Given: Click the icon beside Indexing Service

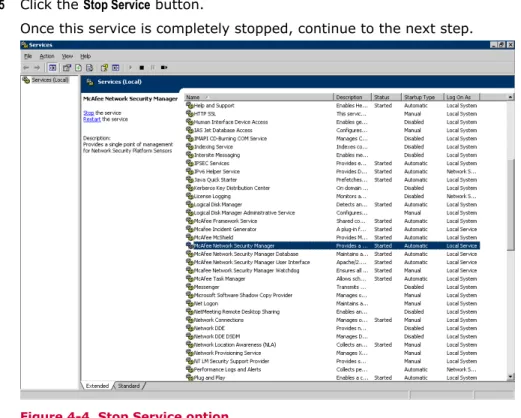Looking at the screenshot, I should coord(190,147).
